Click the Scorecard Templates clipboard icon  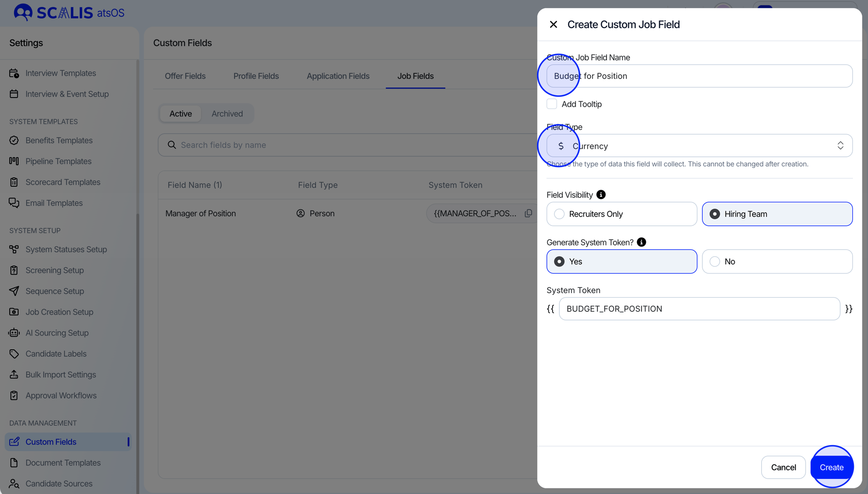[x=14, y=182]
